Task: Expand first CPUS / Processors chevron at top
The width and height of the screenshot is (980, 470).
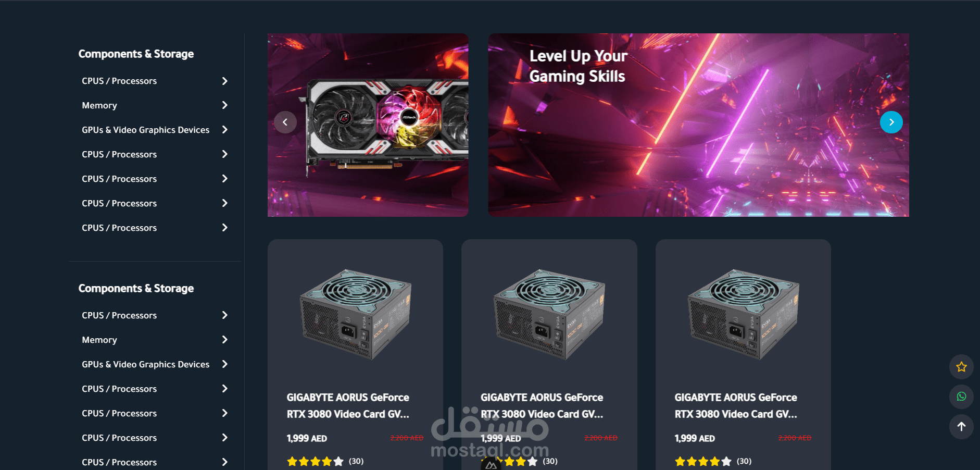Action: (225, 81)
